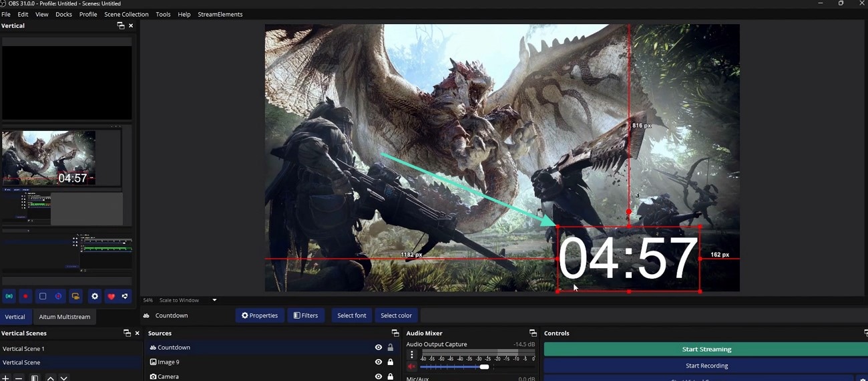Click the Aitum logo icon beside heart
The image size is (868, 381).
pos(125,296)
